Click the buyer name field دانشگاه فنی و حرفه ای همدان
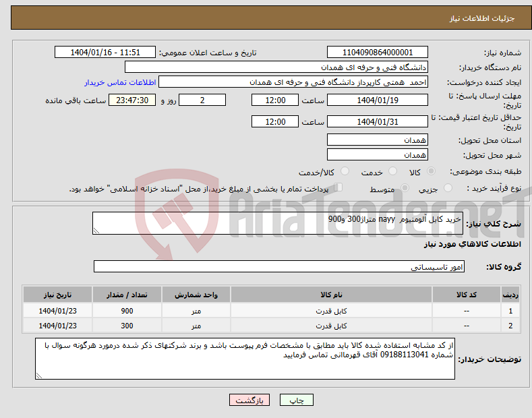532x418 pixels. pyautogui.click(x=276, y=67)
